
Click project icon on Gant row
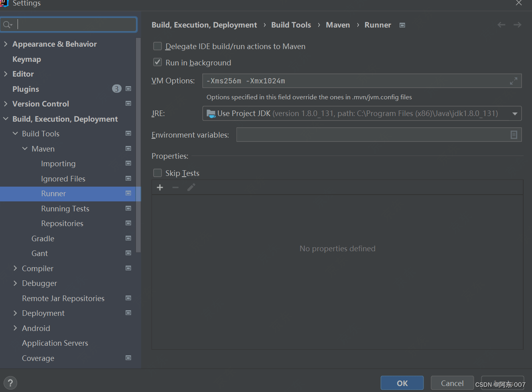tap(128, 253)
